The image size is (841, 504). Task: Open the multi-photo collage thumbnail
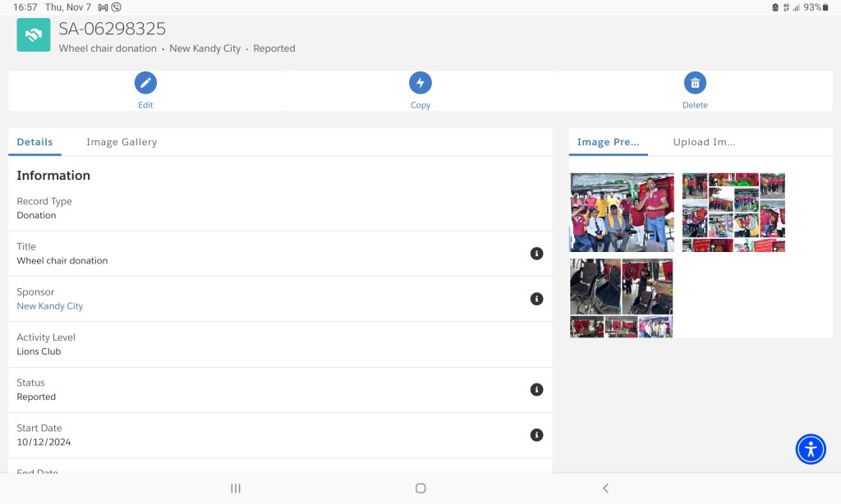click(733, 213)
